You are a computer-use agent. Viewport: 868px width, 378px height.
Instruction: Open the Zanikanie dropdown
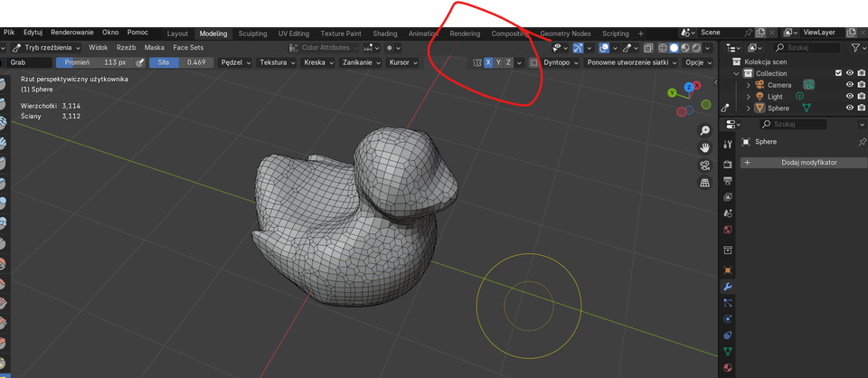point(361,62)
